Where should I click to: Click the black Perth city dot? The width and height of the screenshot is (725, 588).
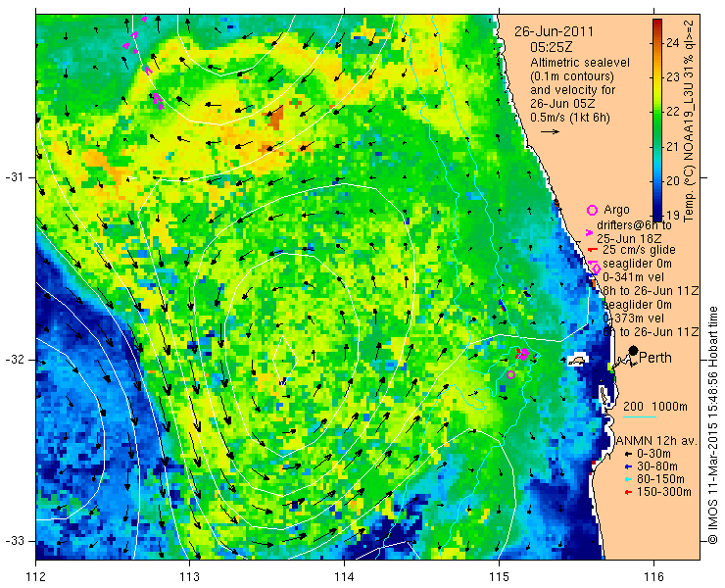pos(634,350)
